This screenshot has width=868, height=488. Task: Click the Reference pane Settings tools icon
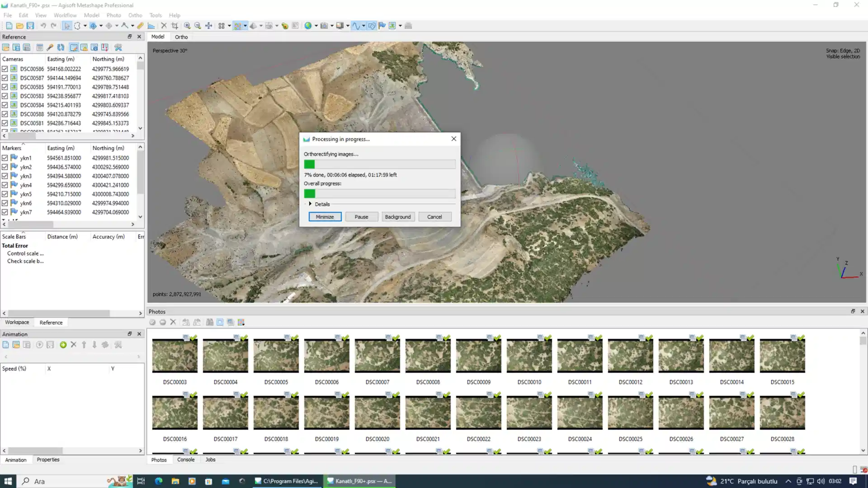[x=118, y=47]
